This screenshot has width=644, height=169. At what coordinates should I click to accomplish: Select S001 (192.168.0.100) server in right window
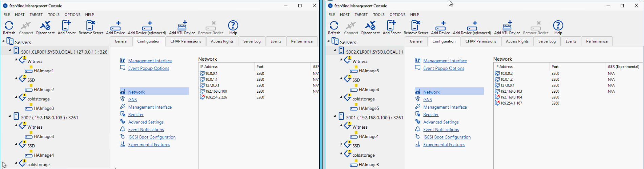374,118
